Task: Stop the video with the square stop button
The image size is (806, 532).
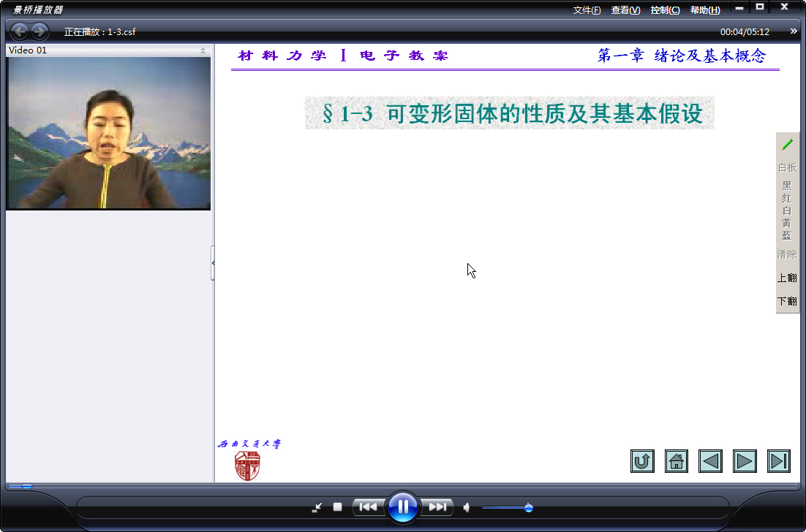Action: click(x=337, y=507)
